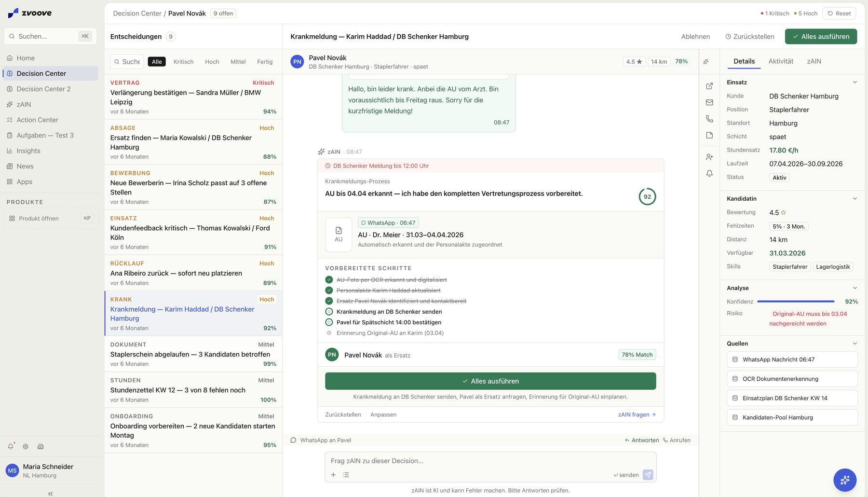Click phone icon in action rail
The width and height of the screenshot is (868, 497).
709,119
